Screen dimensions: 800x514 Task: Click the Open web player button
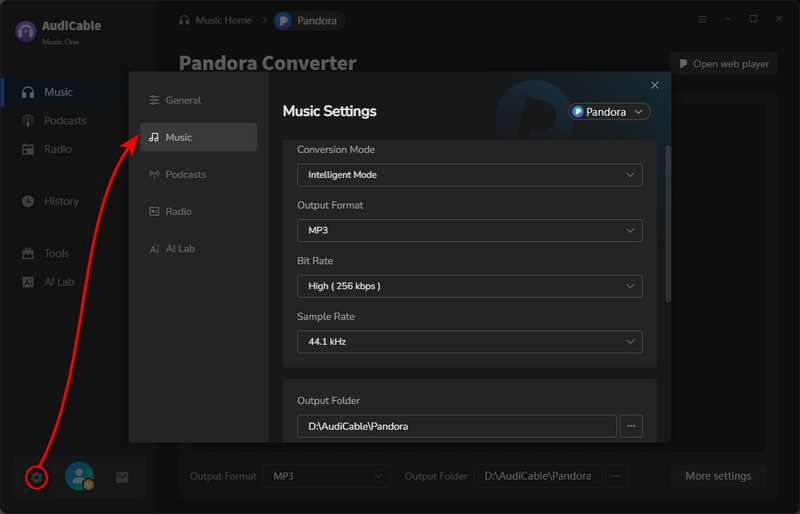point(723,64)
